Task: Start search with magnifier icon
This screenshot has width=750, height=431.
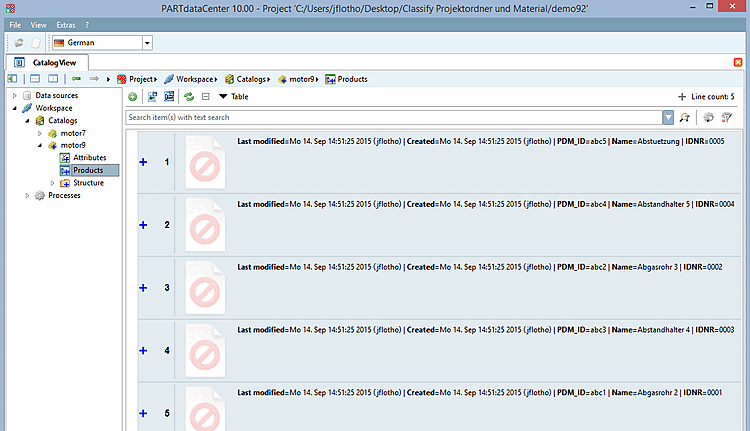Action: [684, 117]
